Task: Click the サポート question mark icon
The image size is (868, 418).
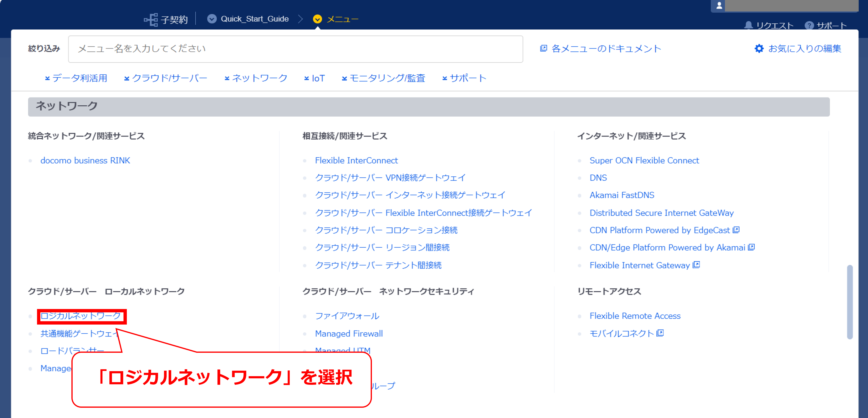Action: pyautogui.click(x=810, y=25)
